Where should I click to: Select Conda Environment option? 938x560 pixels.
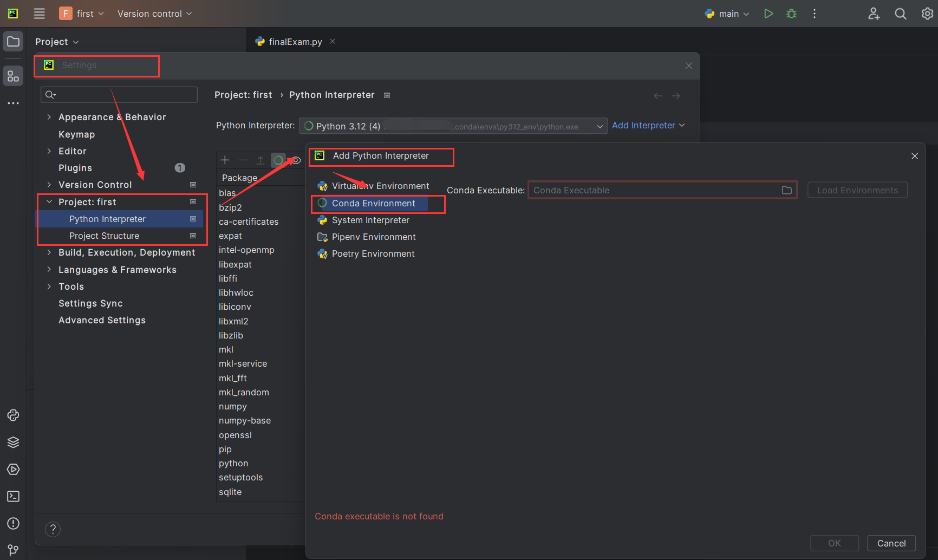pyautogui.click(x=374, y=203)
